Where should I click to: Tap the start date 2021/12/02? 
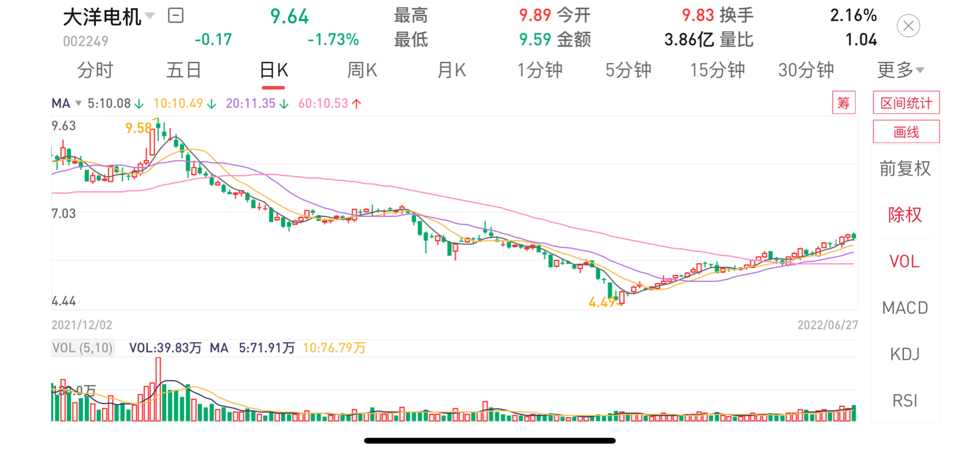tap(81, 325)
